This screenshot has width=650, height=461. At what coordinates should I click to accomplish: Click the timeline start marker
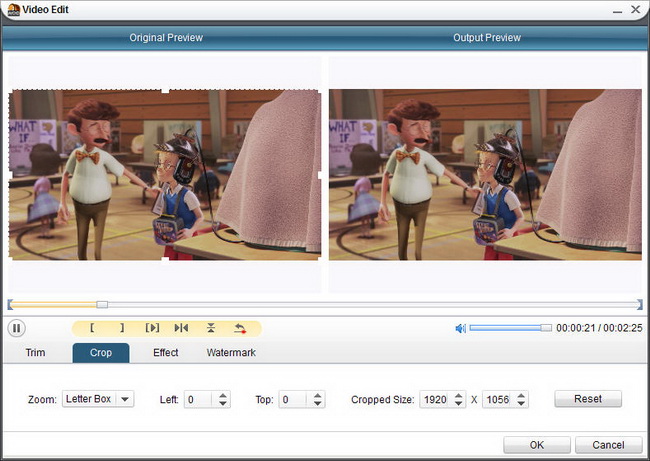[x=10, y=305]
